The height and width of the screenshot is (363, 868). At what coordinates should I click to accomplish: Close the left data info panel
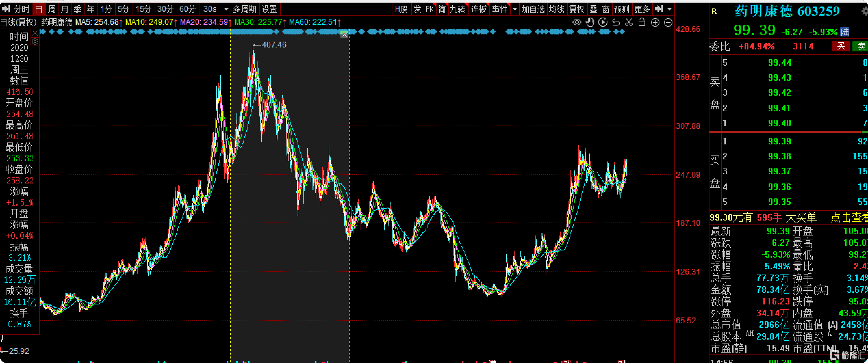coord(35,33)
